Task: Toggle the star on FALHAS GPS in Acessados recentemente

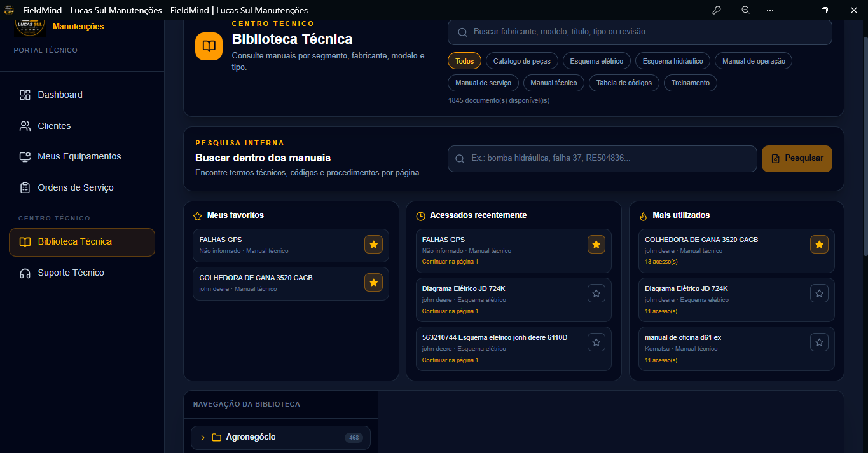Action: click(x=596, y=245)
